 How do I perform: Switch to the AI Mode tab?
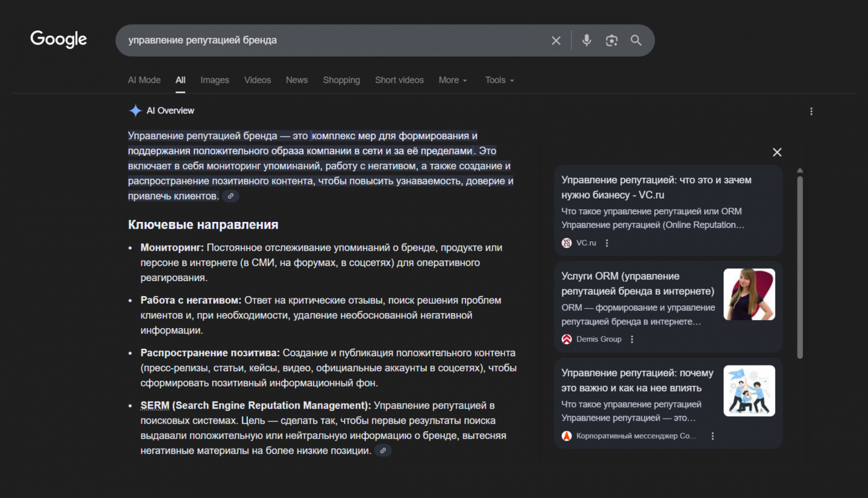coord(144,80)
